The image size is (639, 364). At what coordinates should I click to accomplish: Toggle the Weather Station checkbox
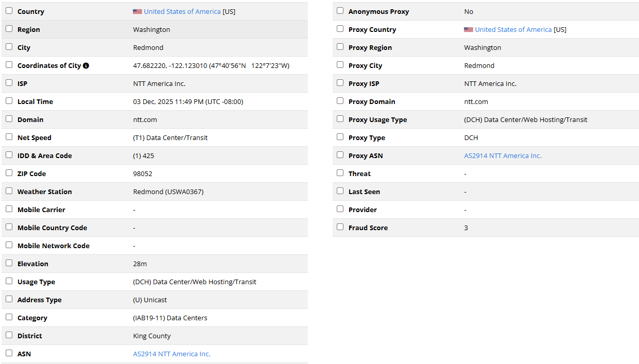point(9,191)
